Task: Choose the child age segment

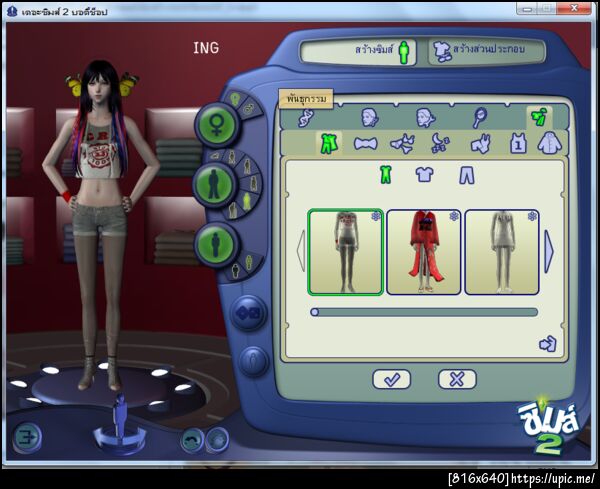Action: [247, 167]
